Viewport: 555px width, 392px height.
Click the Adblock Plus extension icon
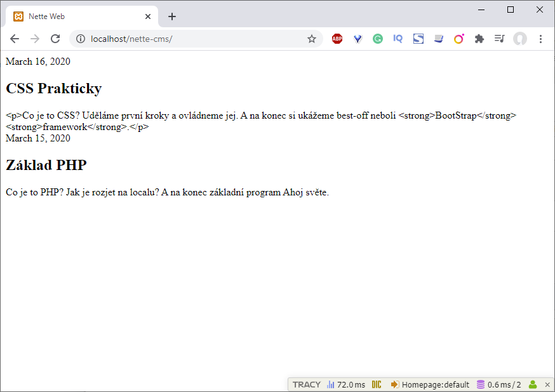(337, 39)
